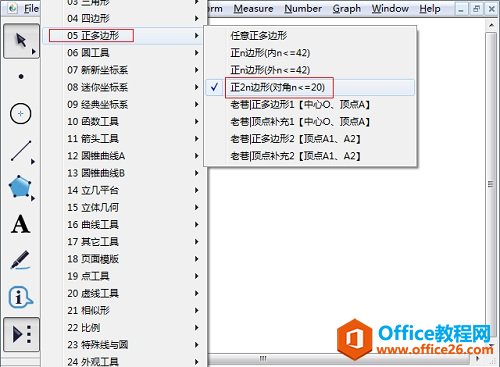Open 14 立几平台 tool category
The image size is (500, 367).
124,190
